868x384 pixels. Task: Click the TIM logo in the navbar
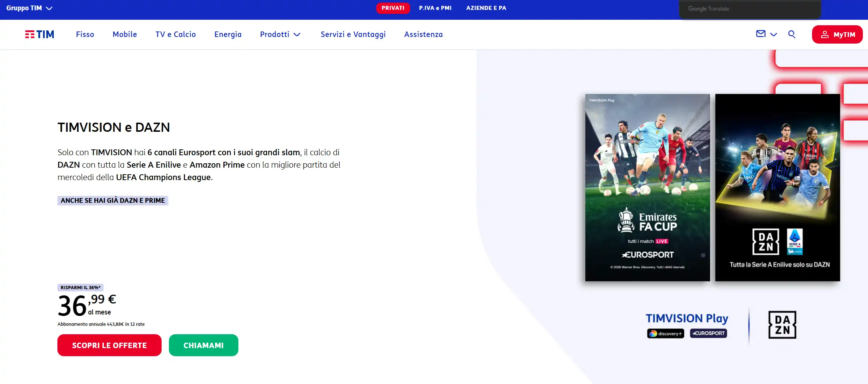click(x=39, y=34)
